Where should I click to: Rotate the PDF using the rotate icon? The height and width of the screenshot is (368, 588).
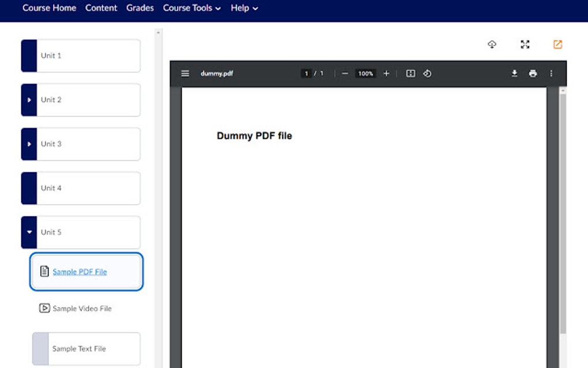pyautogui.click(x=427, y=73)
